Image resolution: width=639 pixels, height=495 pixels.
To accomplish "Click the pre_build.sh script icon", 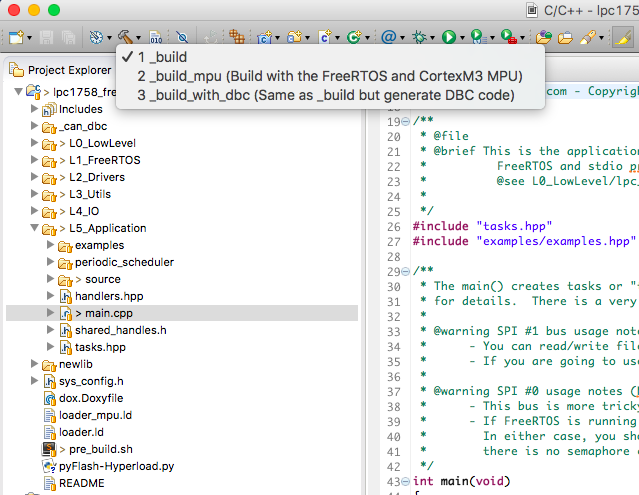I will [x=49, y=449].
